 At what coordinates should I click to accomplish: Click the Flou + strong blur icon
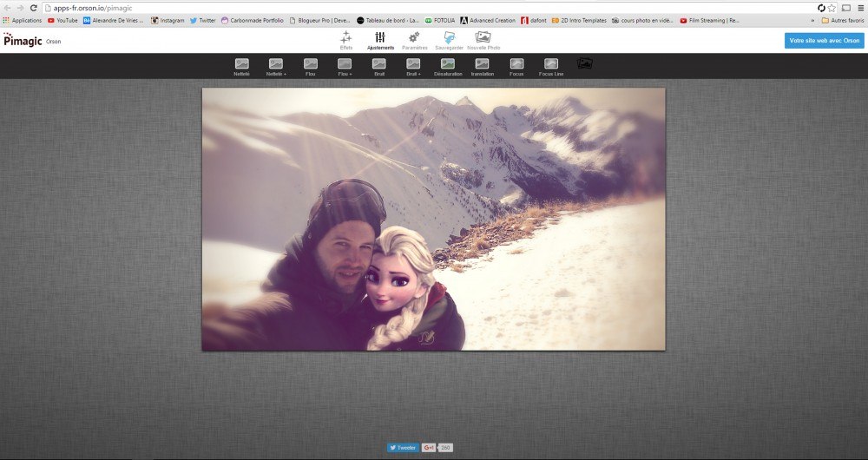point(345,64)
